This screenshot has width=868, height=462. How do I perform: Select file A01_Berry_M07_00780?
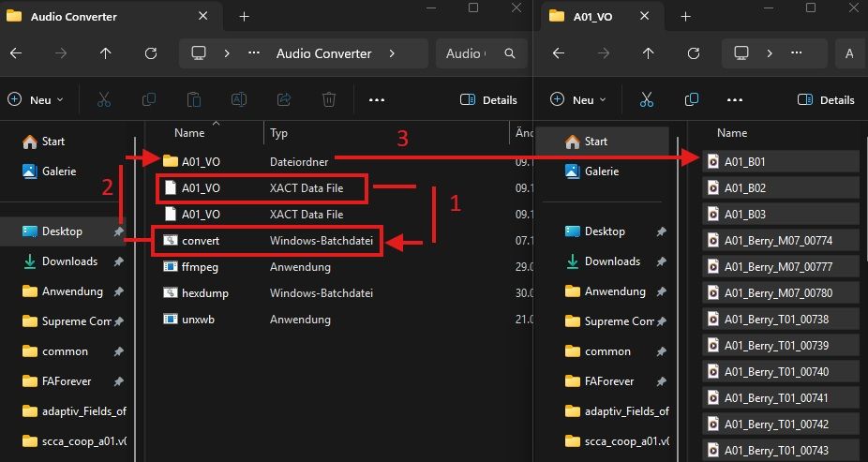781,292
